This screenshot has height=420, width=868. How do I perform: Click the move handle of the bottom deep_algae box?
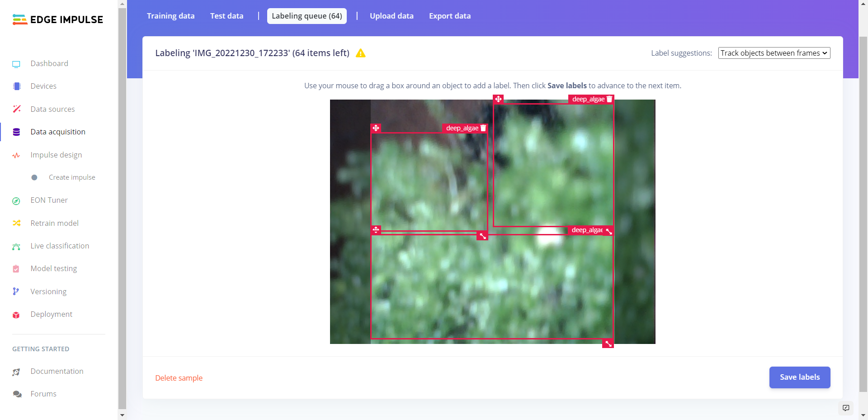[376, 230]
